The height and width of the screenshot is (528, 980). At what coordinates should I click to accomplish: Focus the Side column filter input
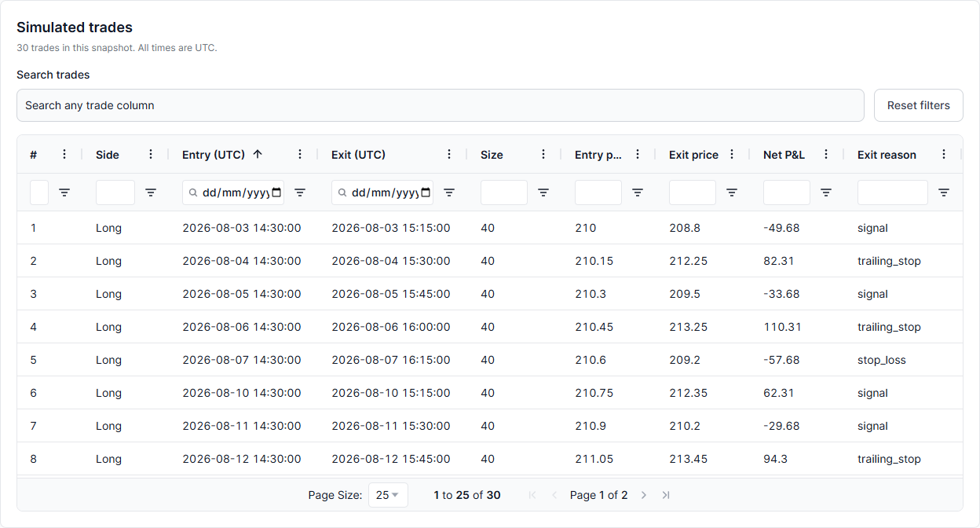pyautogui.click(x=115, y=192)
